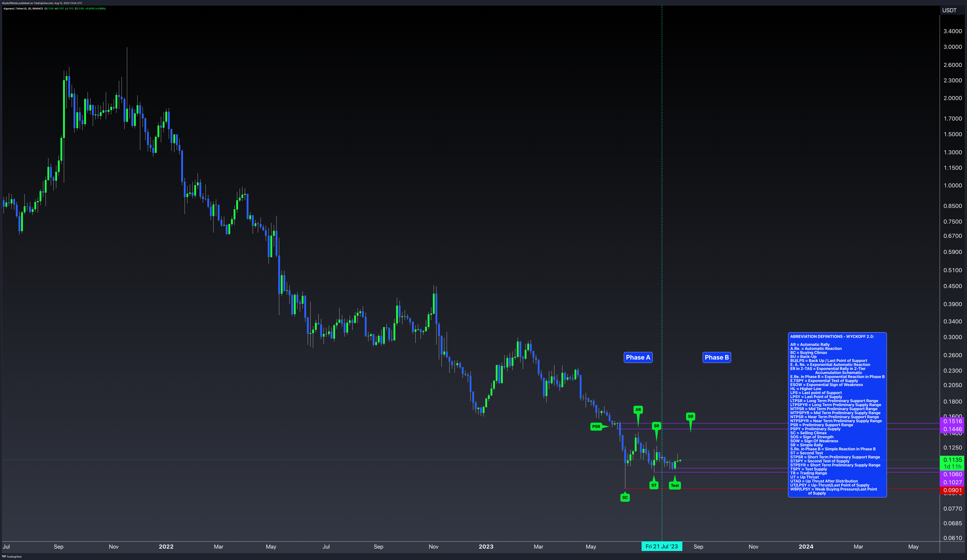Click the 0.8500 price axis label
Viewport: 967px width, 560px height.
click(x=953, y=206)
